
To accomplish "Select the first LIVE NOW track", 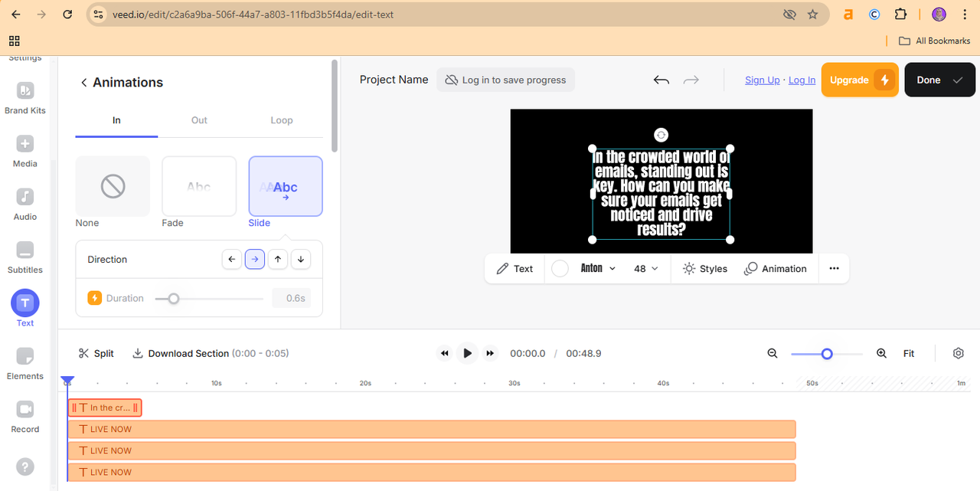I will tap(432, 429).
